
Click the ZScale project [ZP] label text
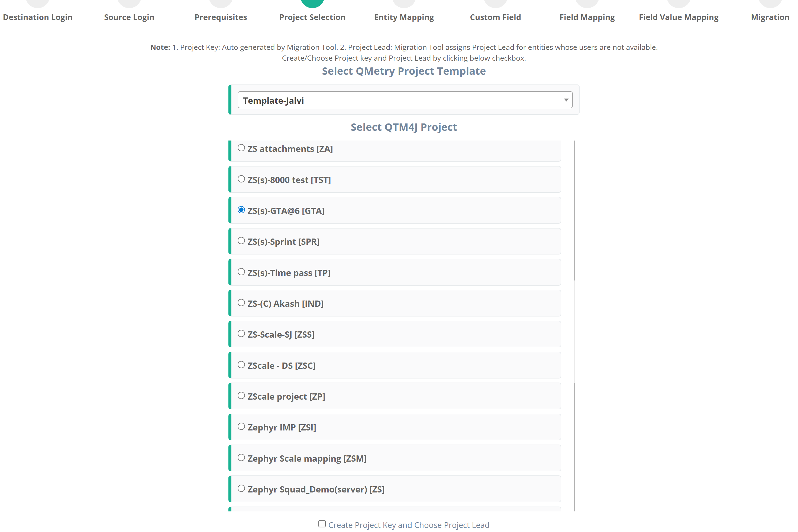pyautogui.click(x=286, y=396)
